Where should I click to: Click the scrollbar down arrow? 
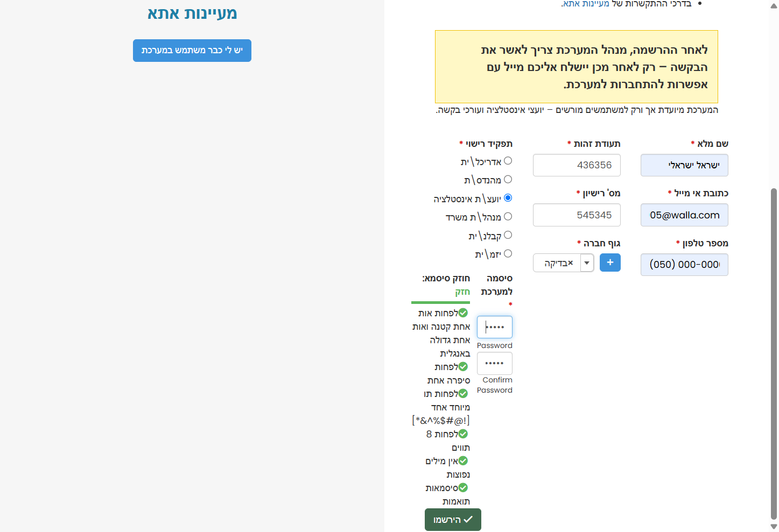774,527
